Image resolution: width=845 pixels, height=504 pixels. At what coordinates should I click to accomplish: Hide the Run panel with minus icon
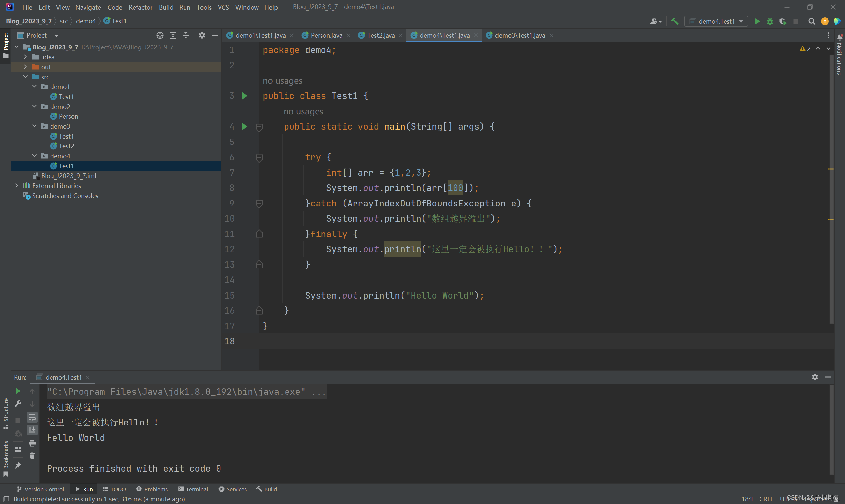click(x=828, y=377)
